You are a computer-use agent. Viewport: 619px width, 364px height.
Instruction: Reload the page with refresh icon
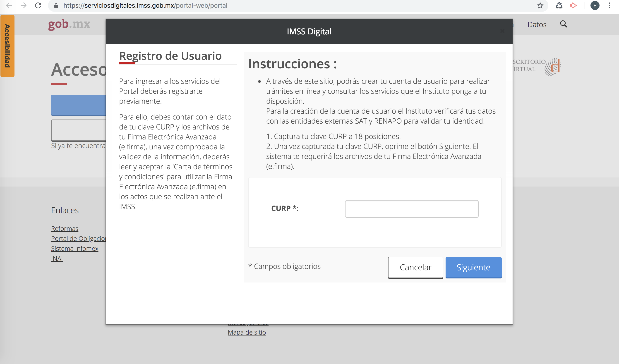[38, 5]
